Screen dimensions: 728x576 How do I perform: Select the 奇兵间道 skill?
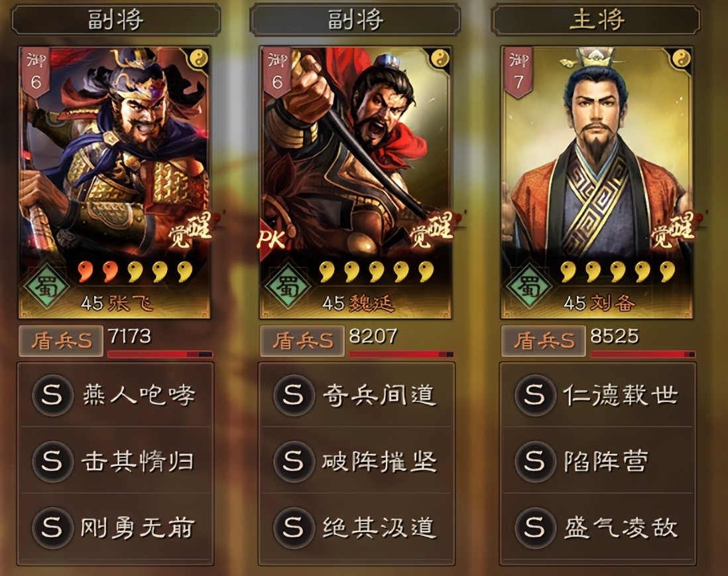(356, 396)
